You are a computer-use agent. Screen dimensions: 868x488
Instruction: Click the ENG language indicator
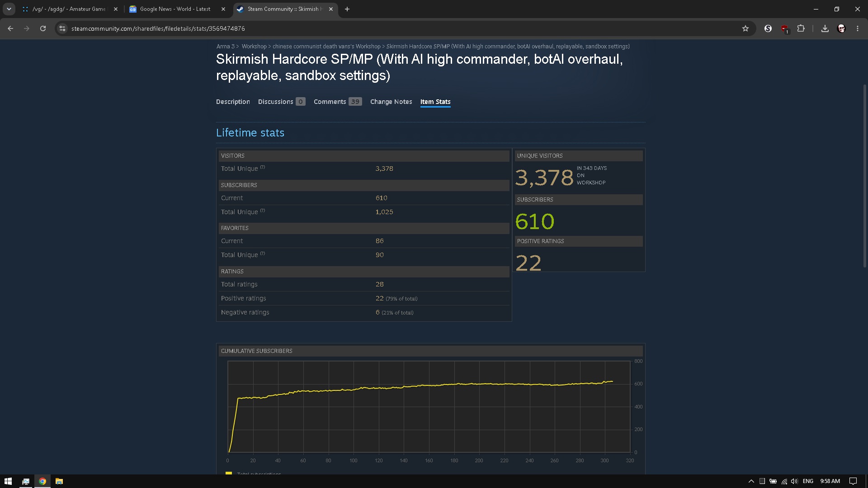(808, 481)
